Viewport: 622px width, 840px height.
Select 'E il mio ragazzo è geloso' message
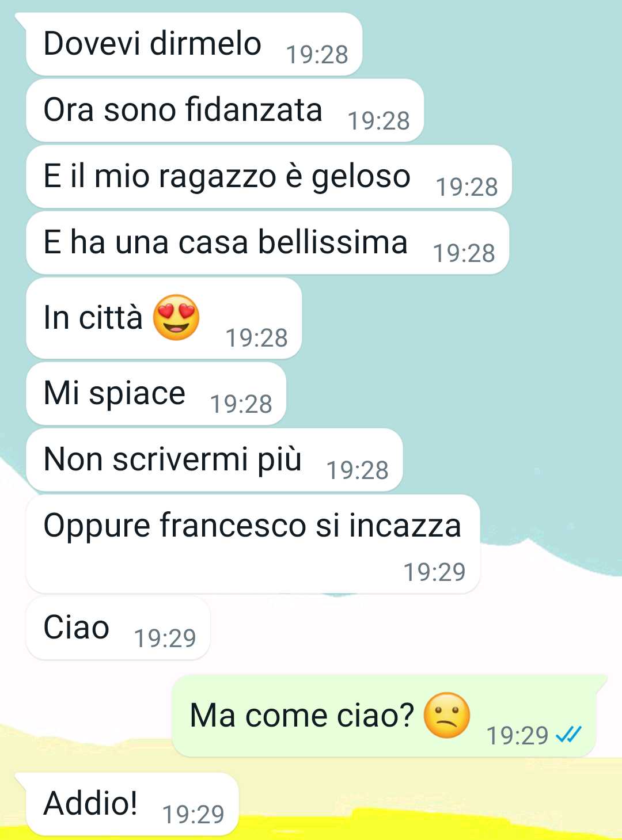click(x=269, y=177)
